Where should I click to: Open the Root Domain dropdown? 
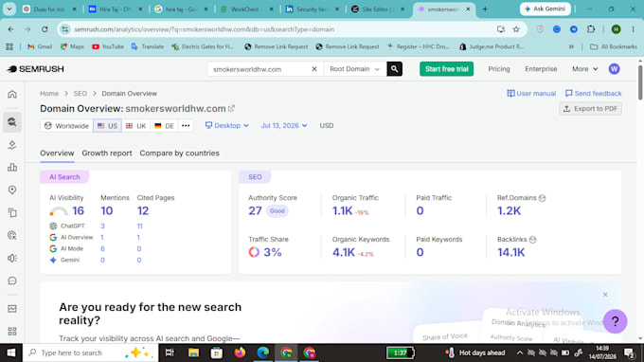tap(355, 69)
